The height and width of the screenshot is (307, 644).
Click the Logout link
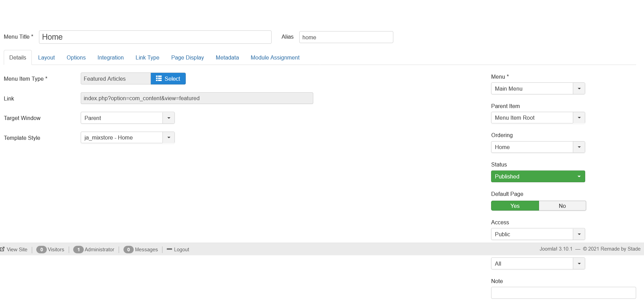coord(181,250)
